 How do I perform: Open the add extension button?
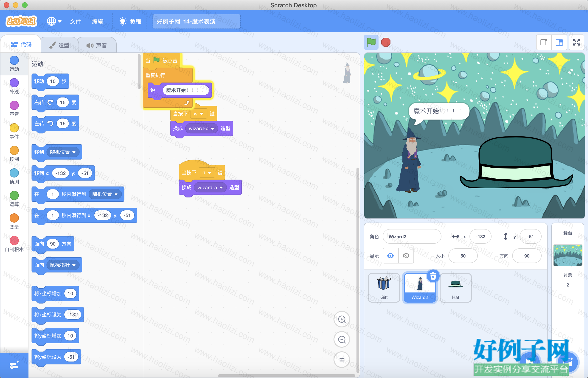[x=14, y=366]
